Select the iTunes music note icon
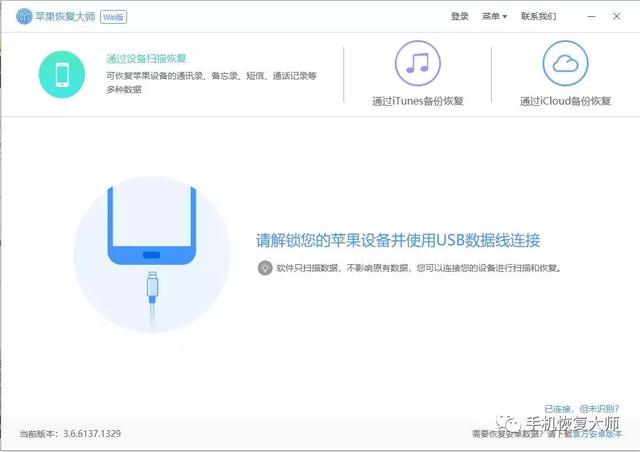The width and height of the screenshot is (640, 452). tap(418, 63)
